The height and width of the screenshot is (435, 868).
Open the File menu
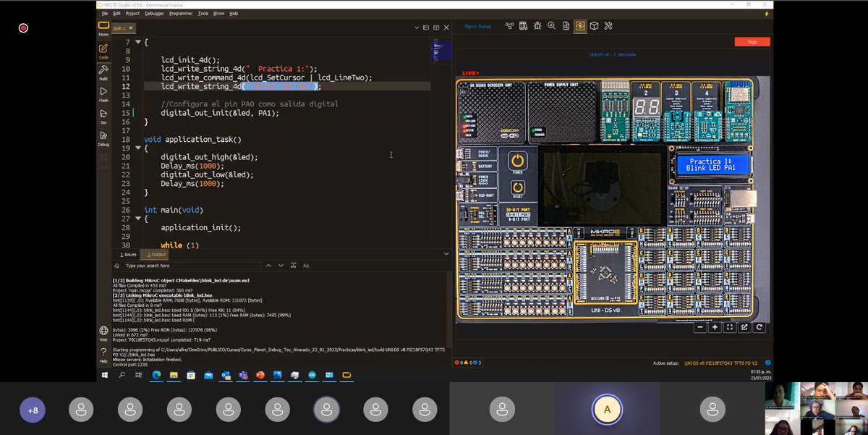[x=106, y=13]
